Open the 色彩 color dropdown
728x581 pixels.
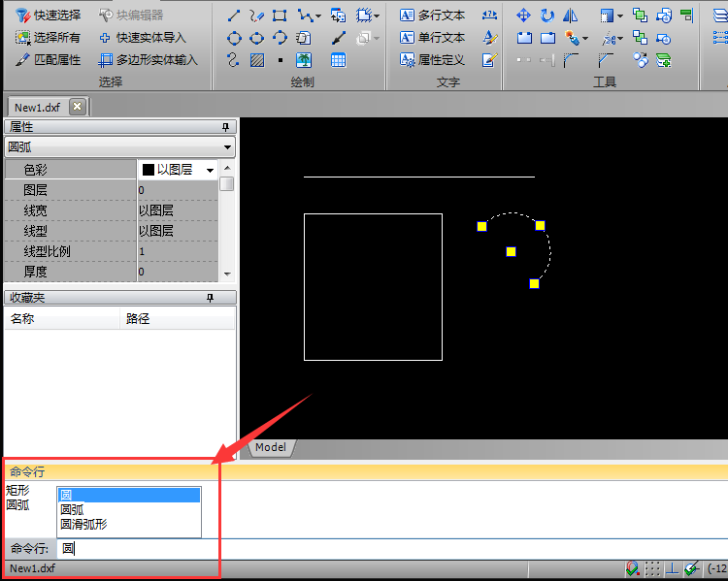210,170
